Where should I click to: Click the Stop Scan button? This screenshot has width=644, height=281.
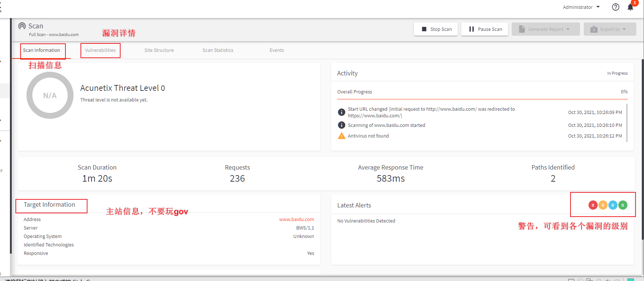pyautogui.click(x=436, y=29)
